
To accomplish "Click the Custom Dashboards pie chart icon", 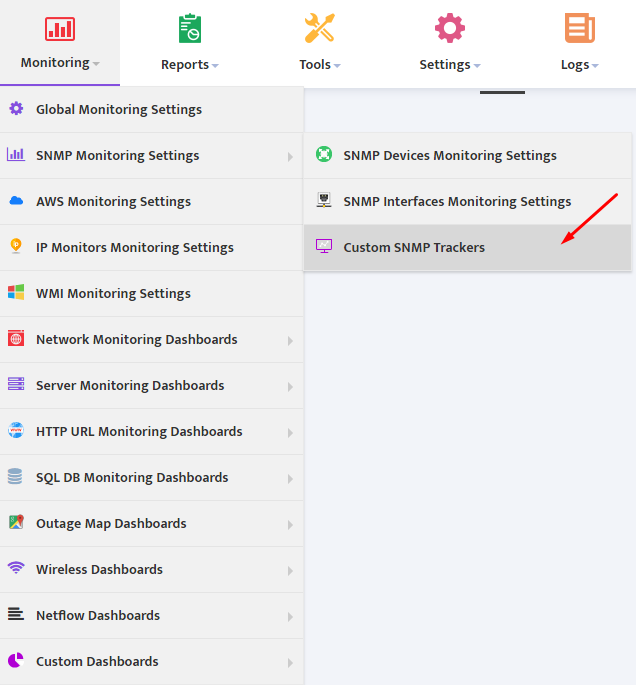I will coord(16,660).
